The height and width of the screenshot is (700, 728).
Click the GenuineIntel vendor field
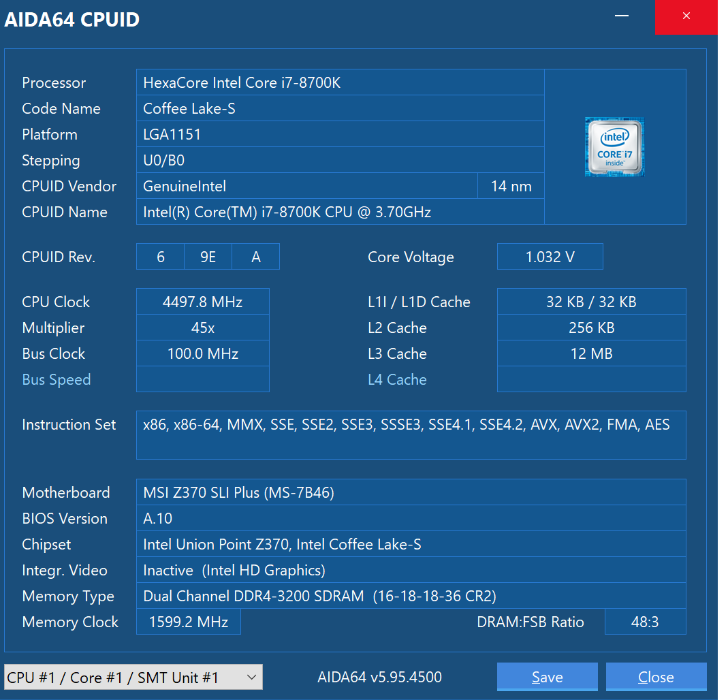(307, 186)
